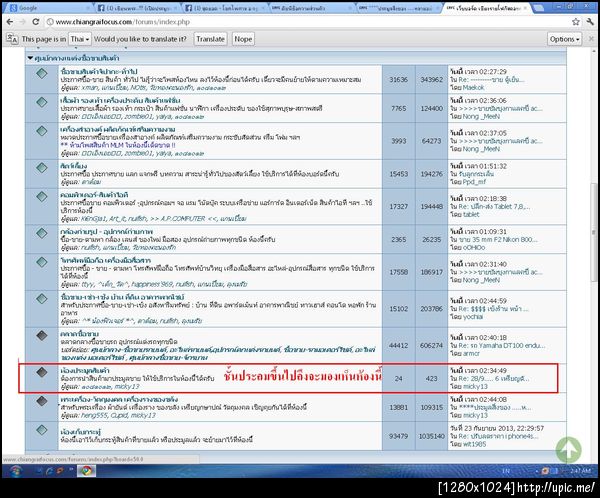The width and height of the screenshot is (600, 498).
Task: Click the board icon in the 2365 topics row
Action: (42, 233)
